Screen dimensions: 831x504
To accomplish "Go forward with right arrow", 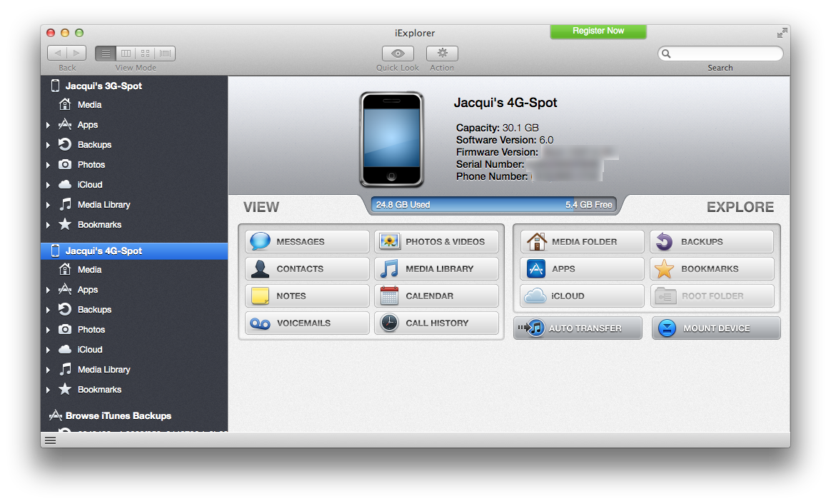I will 76,53.
